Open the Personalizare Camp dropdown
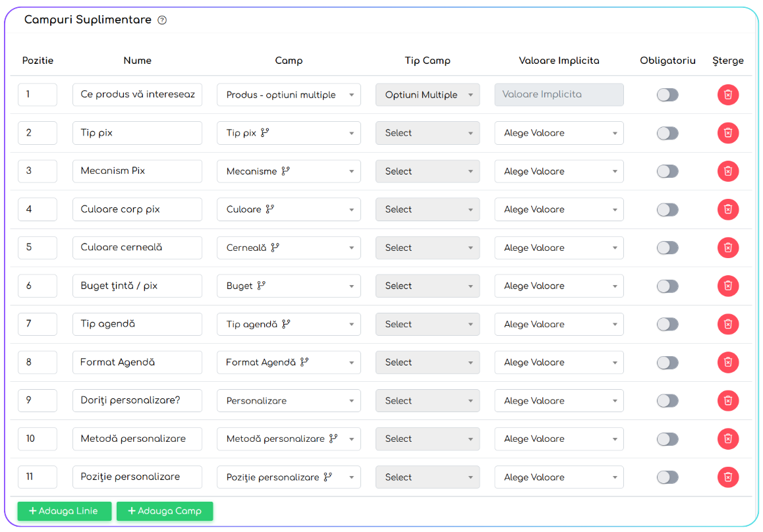This screenshot has height=532, width=763. point(289,400)
